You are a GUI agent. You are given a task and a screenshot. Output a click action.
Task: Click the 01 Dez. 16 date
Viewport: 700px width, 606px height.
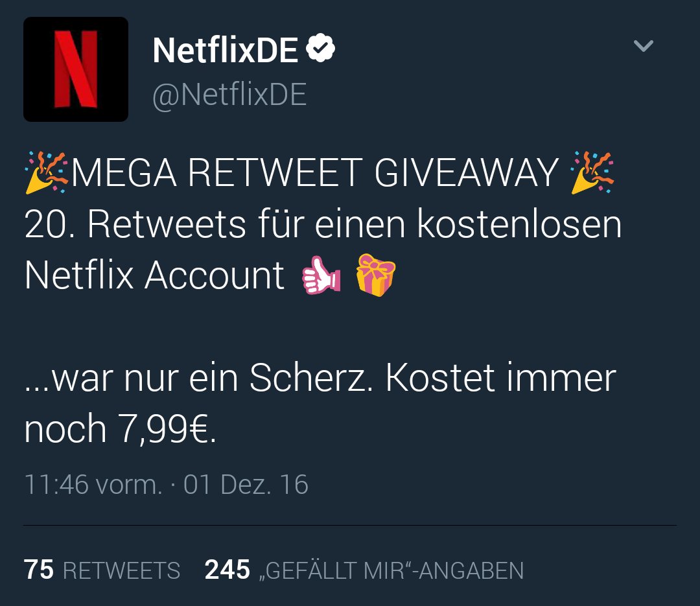(246, 485)
